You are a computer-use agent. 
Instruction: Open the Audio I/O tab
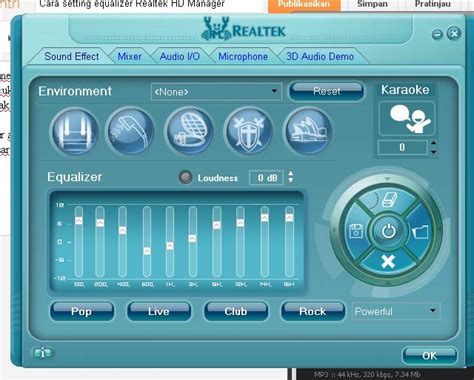(x=180, y=56)
